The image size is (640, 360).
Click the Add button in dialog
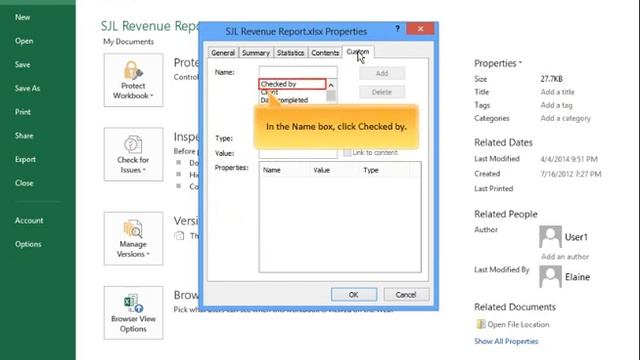coord(382,73)
